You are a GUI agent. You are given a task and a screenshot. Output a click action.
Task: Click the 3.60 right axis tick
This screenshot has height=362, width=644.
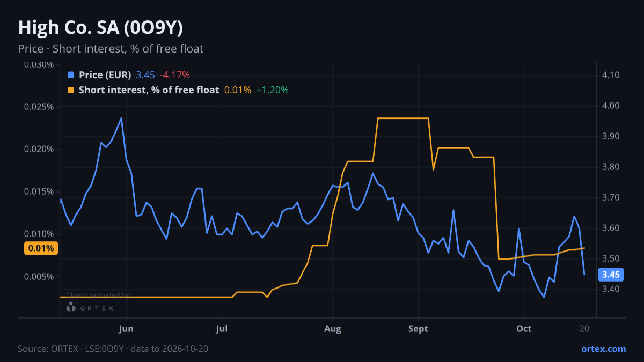tap(611, 228)
